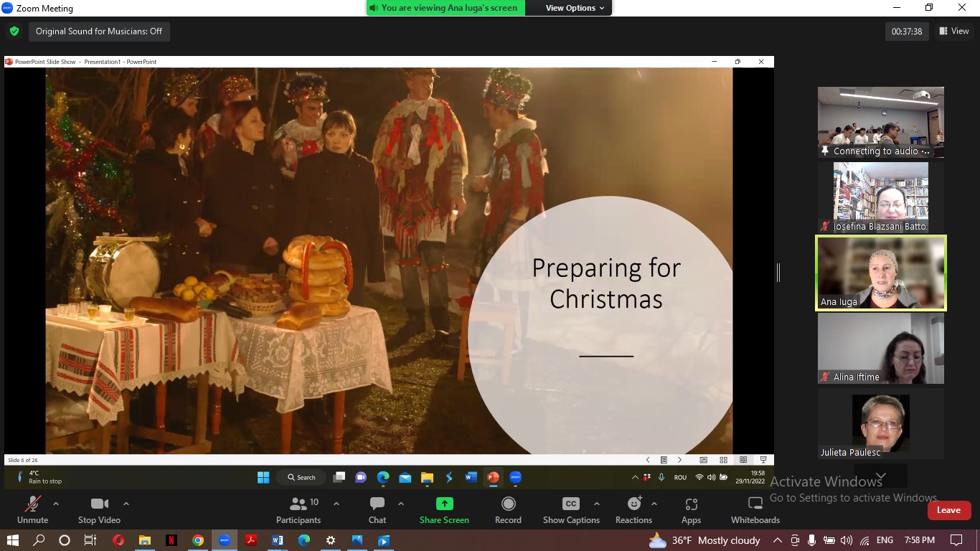Open video options arrow beside Stop Video

pos(126,504)
